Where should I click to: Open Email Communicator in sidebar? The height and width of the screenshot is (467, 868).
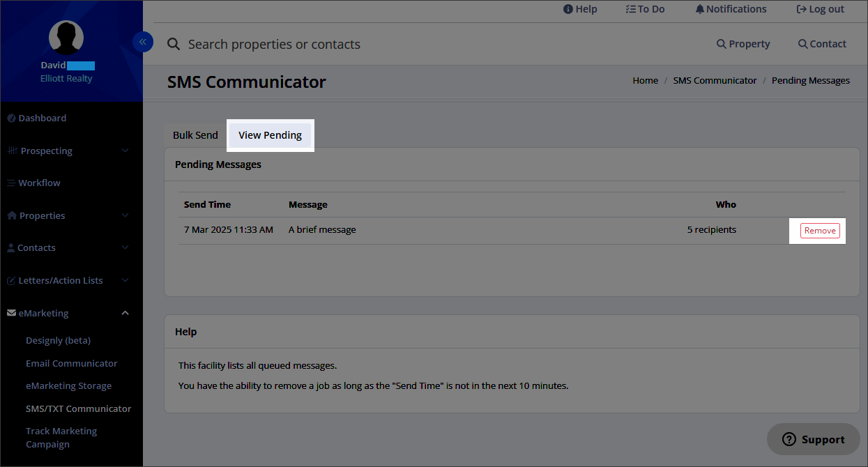click(x=71, y=363)
